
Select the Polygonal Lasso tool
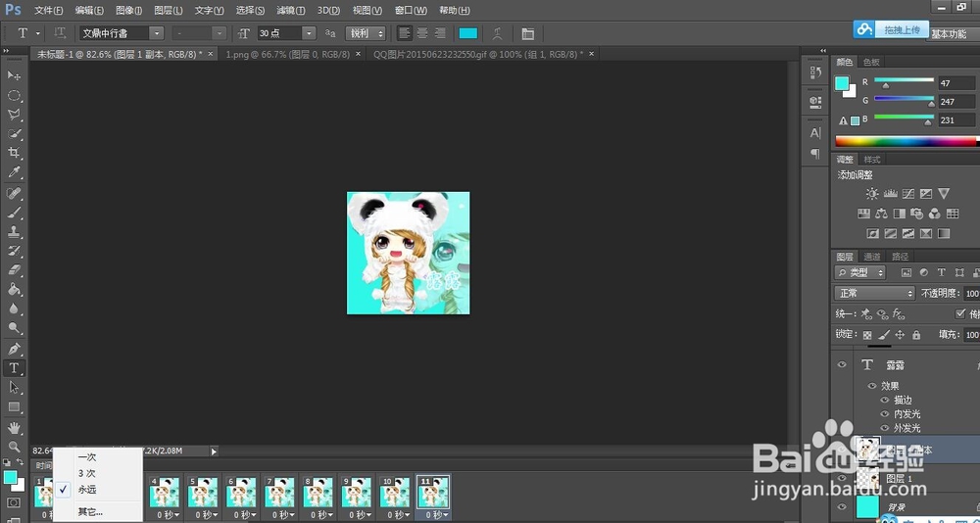[14, 115]
